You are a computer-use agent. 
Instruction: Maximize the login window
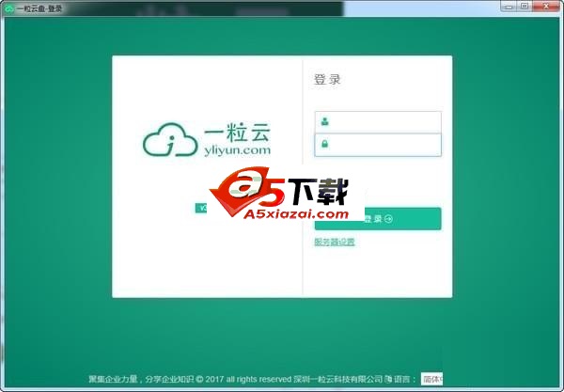pyautogui.click(x=525, y=7)
